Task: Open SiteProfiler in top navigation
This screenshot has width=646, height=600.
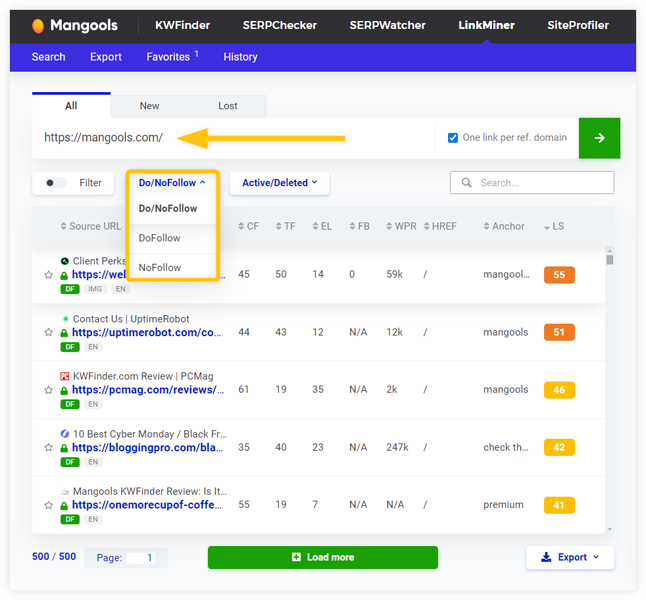Action: click(578, 25)
